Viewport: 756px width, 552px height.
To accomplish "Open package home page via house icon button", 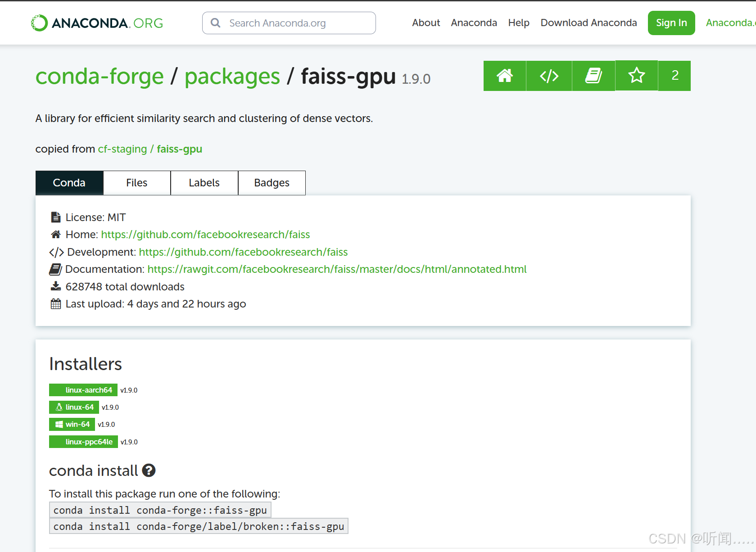I will tap(505, 76).
